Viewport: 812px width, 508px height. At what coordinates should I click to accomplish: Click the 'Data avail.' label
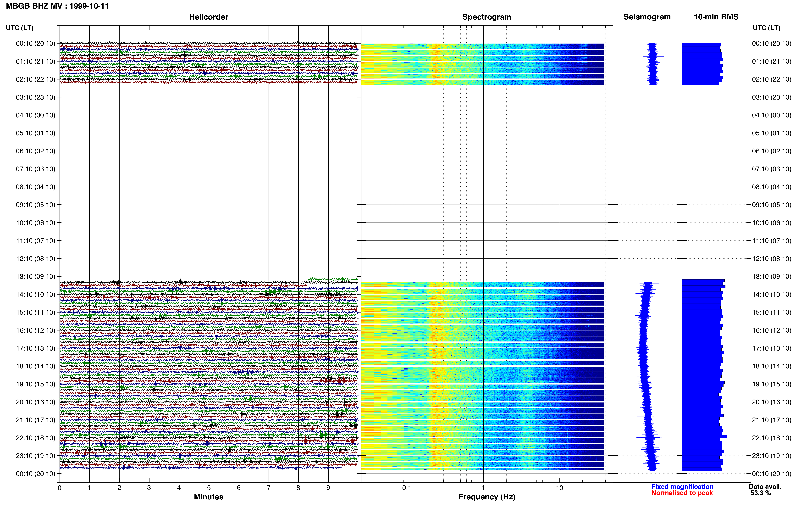(765, 486)
